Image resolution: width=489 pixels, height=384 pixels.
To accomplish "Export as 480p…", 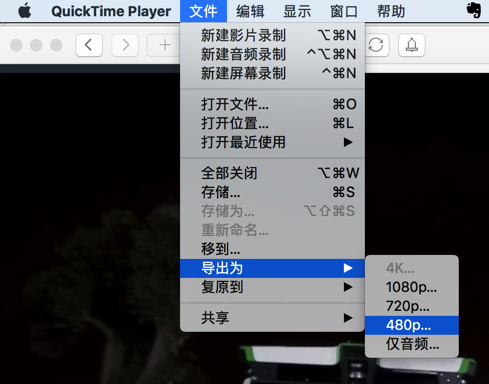I will point(412,325).
